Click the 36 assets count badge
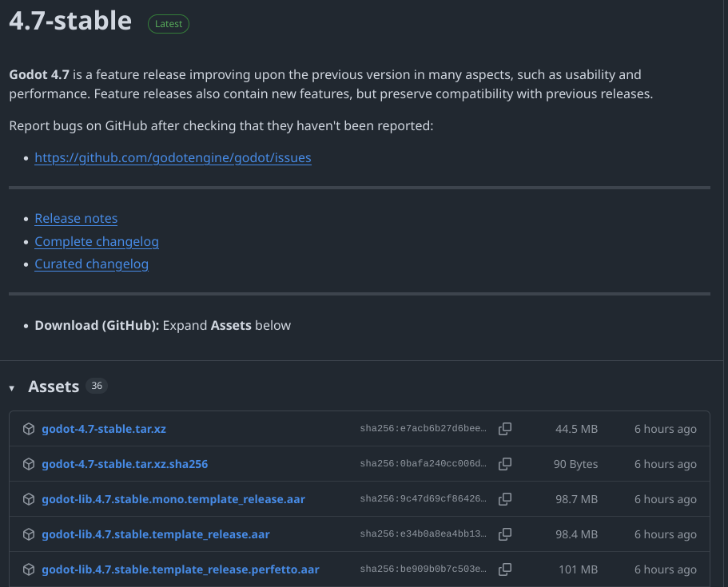This screenshot has height=587, width=728. click(97, 386)
